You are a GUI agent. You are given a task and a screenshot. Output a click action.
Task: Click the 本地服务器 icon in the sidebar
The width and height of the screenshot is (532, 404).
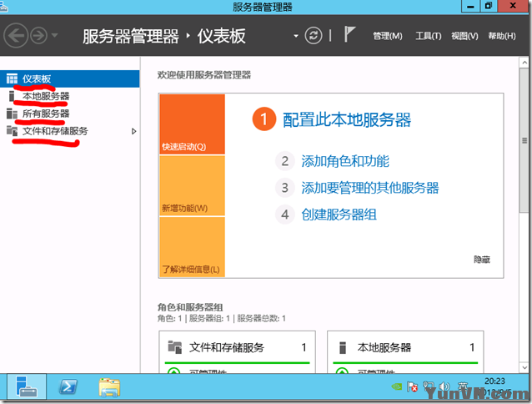tap(12, 97)
